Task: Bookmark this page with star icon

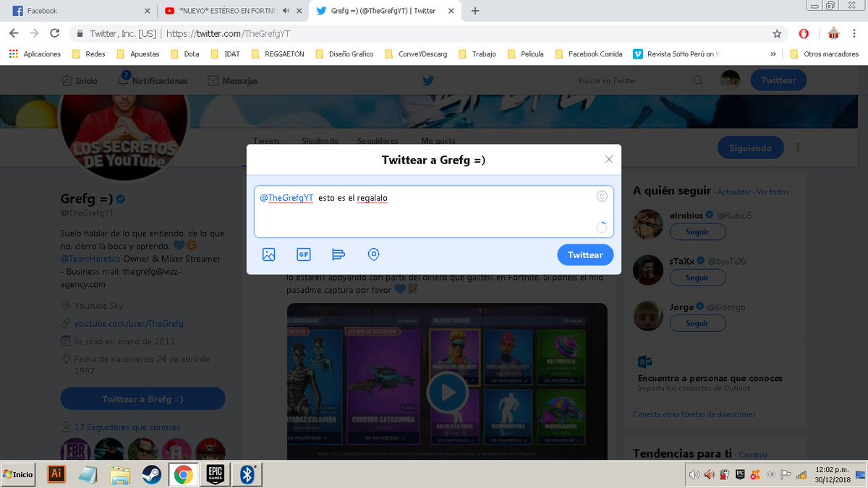Action: 777,33
